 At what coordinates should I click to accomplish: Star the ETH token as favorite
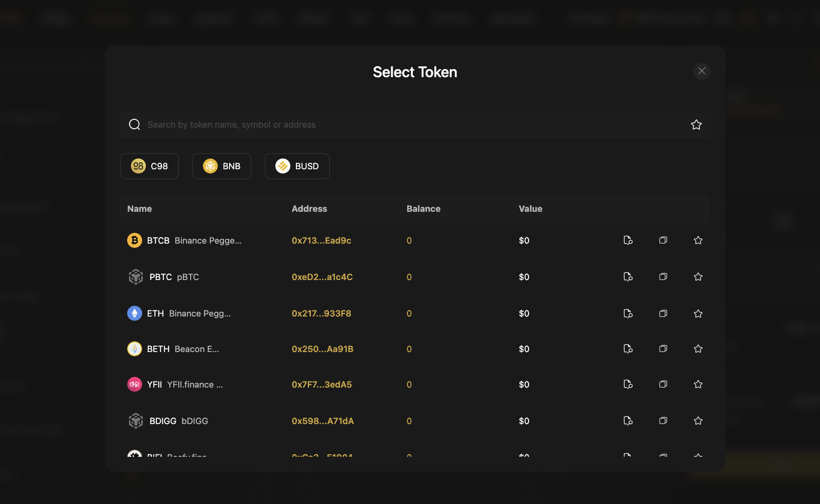tap(698, 313)
